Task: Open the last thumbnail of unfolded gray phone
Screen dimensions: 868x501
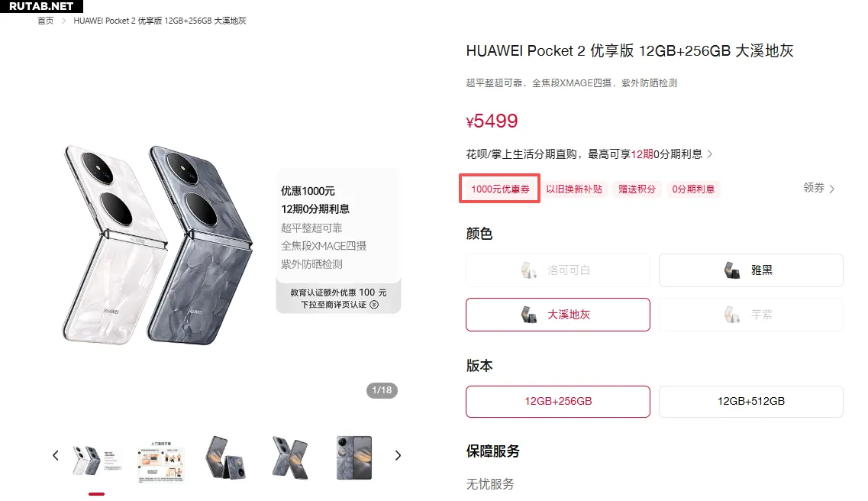Action: point(354,457)
